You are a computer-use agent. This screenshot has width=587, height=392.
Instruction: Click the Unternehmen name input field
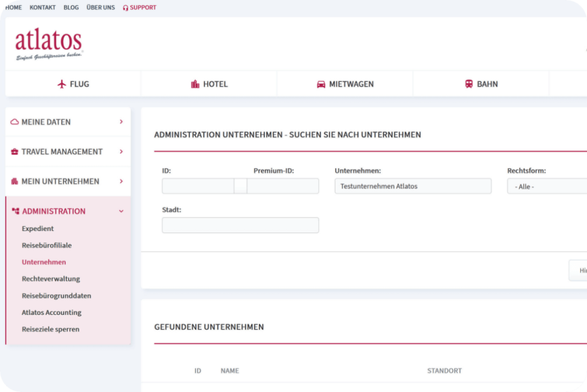(413, 186)
